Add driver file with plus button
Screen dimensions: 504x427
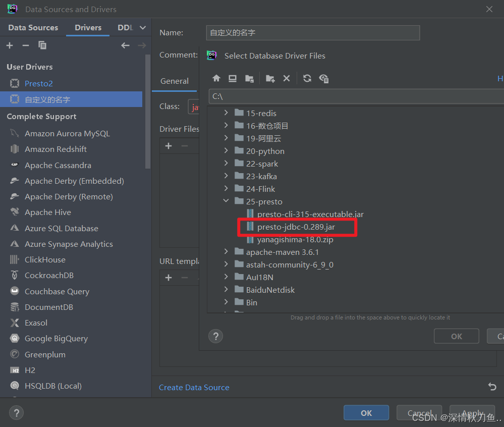(169, 146)
